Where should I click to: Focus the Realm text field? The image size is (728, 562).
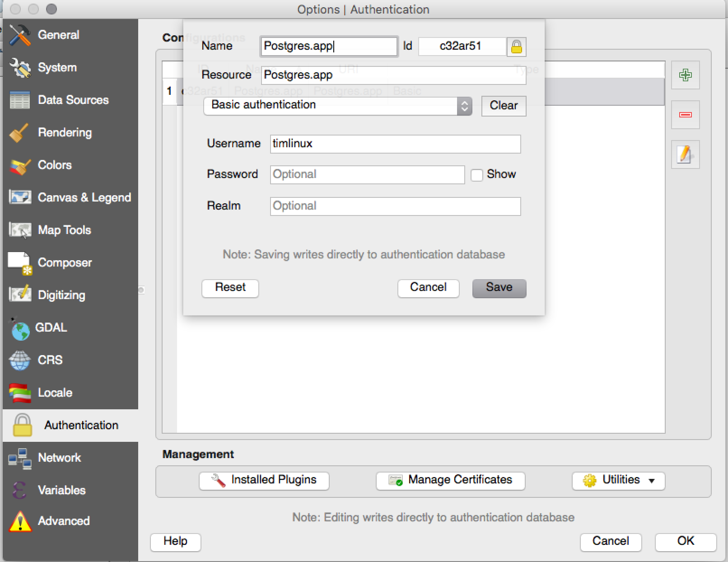pyautogui.click(x=395, y=206)
